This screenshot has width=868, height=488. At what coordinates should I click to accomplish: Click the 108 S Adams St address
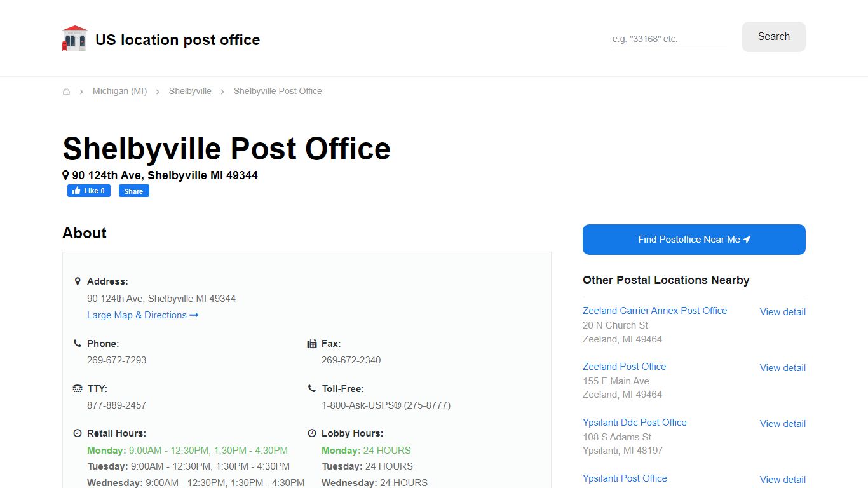(617, 437)
